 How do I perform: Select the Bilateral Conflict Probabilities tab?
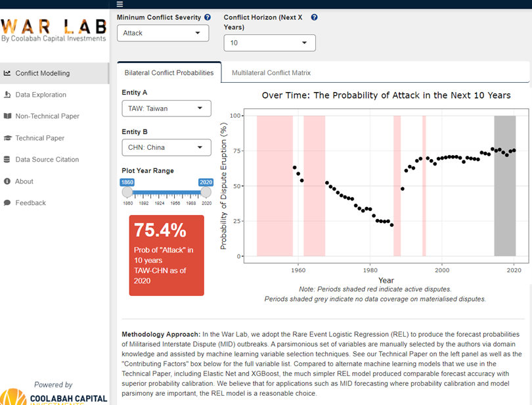(169, 73)
